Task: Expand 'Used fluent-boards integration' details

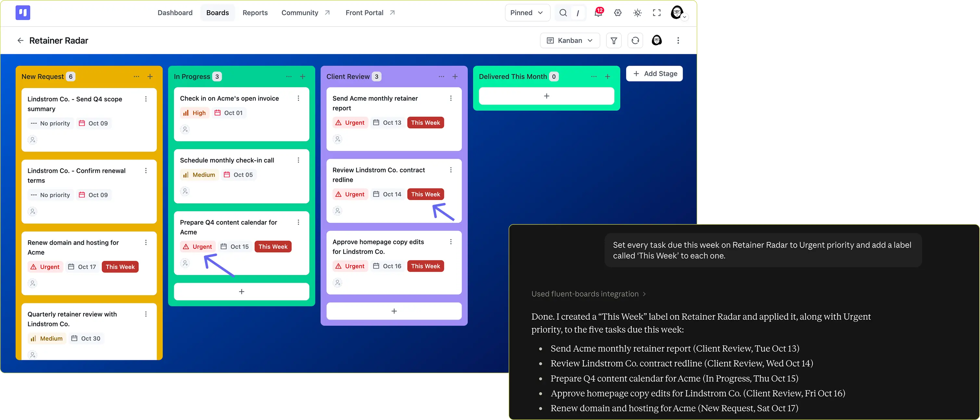Action: point(588,294)
